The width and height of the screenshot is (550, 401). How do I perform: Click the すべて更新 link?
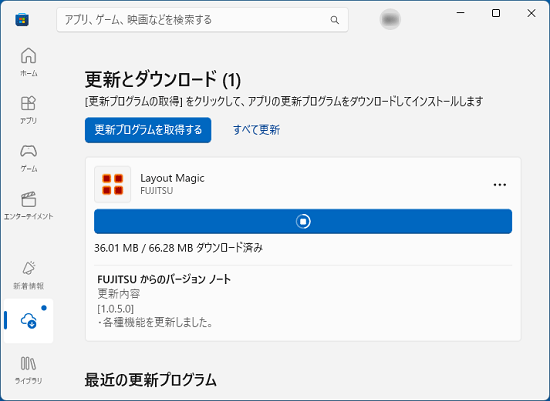(x=256, y=130)
